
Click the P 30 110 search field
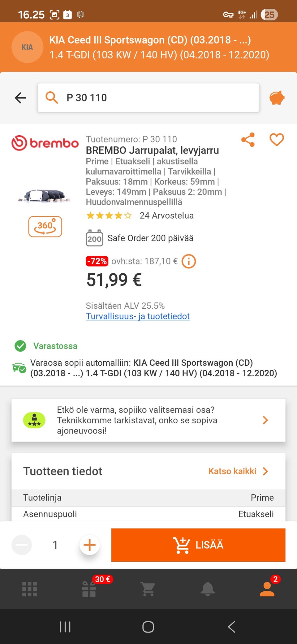point(148,98)
